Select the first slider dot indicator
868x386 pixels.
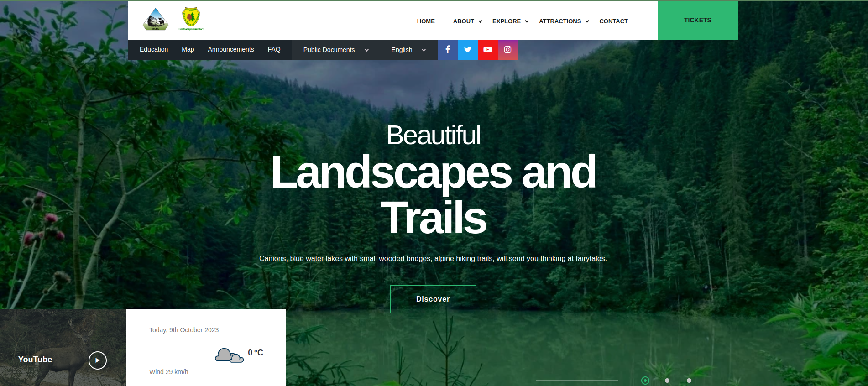click(x=645, y=381)
